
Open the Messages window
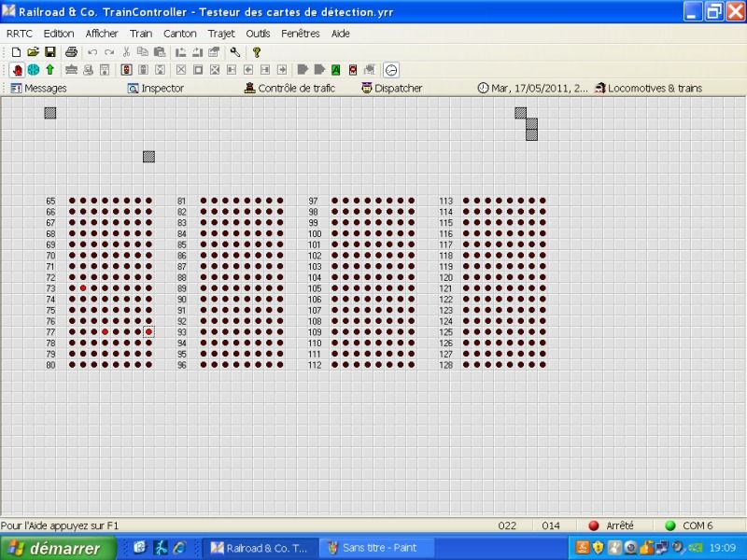(38, 88)
